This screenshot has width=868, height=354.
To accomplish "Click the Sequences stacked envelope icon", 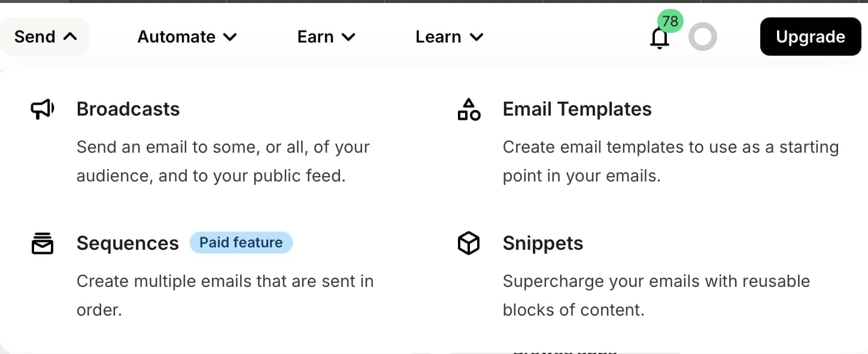I will (42, 244).
